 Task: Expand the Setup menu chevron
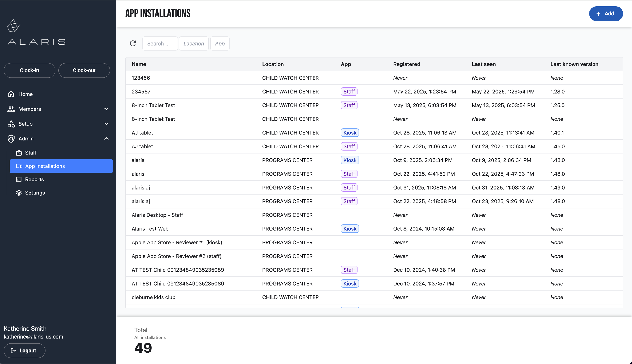click(106, 124)
